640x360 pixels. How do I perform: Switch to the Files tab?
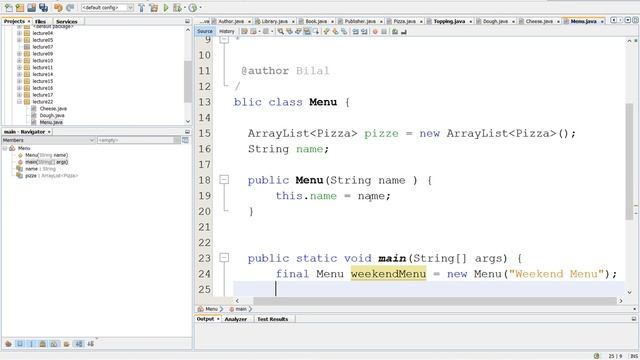tap(40, 21)
